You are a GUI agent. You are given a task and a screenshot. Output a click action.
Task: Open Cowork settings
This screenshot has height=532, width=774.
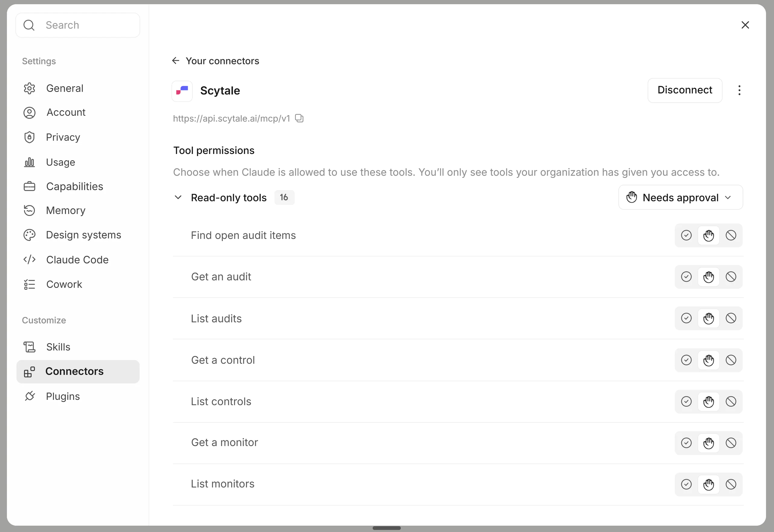tap(78, 284)
